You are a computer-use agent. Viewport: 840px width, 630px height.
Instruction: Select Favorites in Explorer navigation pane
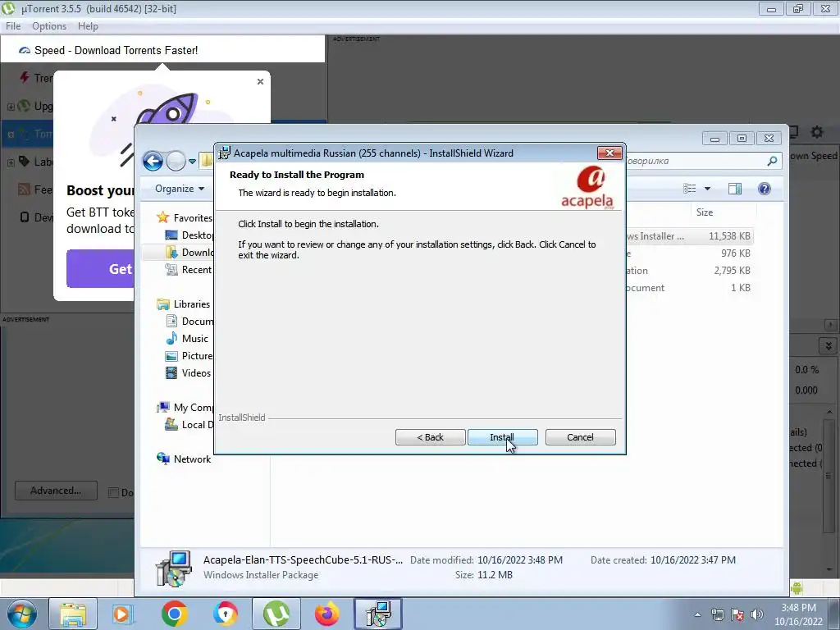[x=185, y=218]
